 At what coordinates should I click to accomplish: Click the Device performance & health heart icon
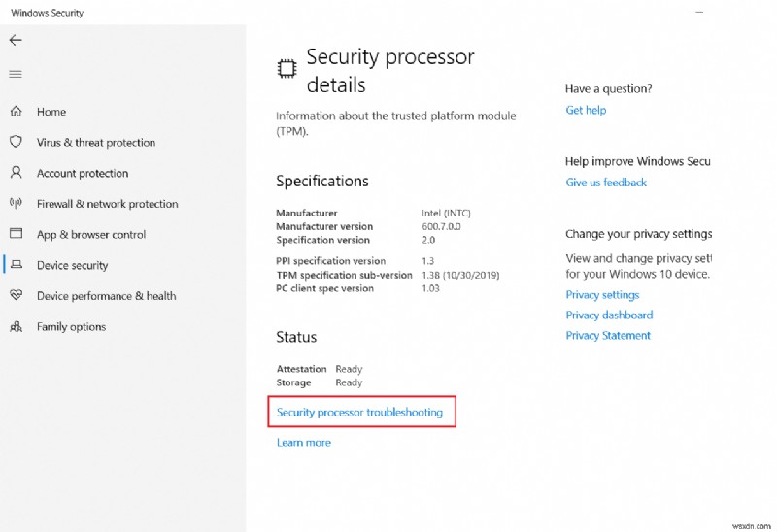(x=16, y=295)
